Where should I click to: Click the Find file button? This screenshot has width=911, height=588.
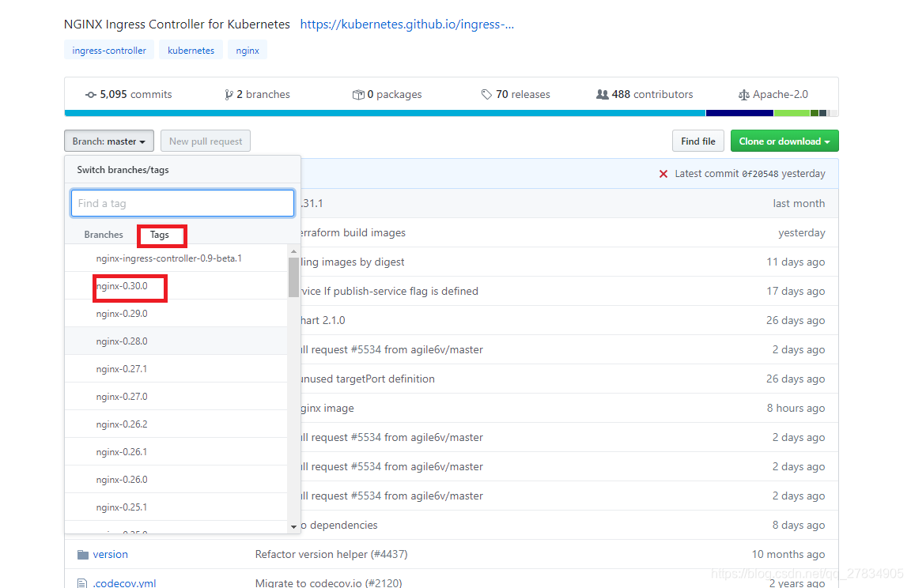tap(697, 141)
